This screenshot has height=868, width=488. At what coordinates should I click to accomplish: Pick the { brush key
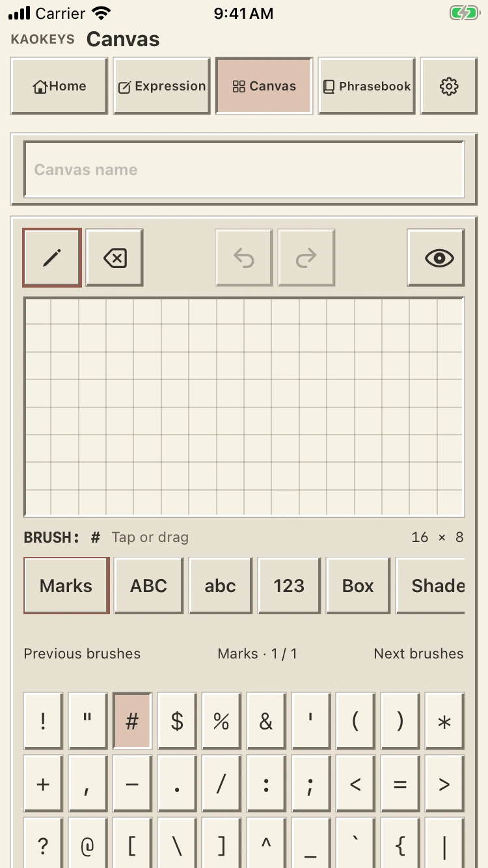400,843
